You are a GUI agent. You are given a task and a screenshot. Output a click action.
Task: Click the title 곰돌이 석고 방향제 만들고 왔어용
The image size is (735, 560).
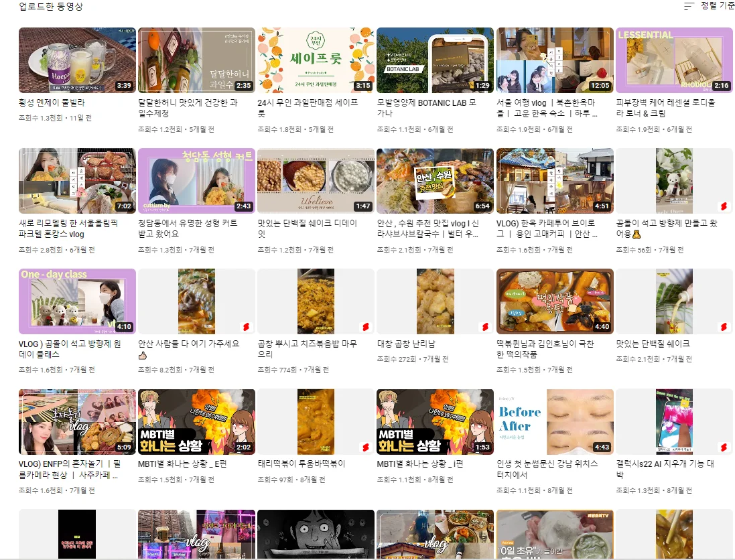[x=667, y=228]
